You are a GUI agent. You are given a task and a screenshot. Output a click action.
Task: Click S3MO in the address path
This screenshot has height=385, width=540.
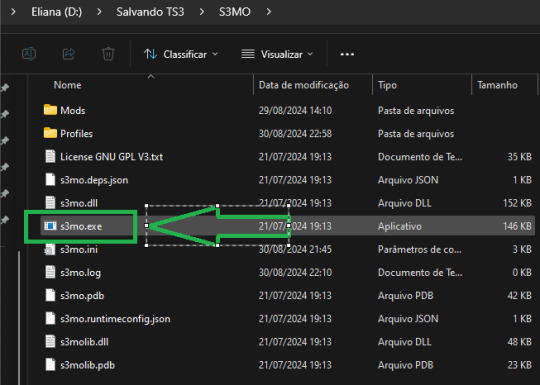tap(235, 12)
